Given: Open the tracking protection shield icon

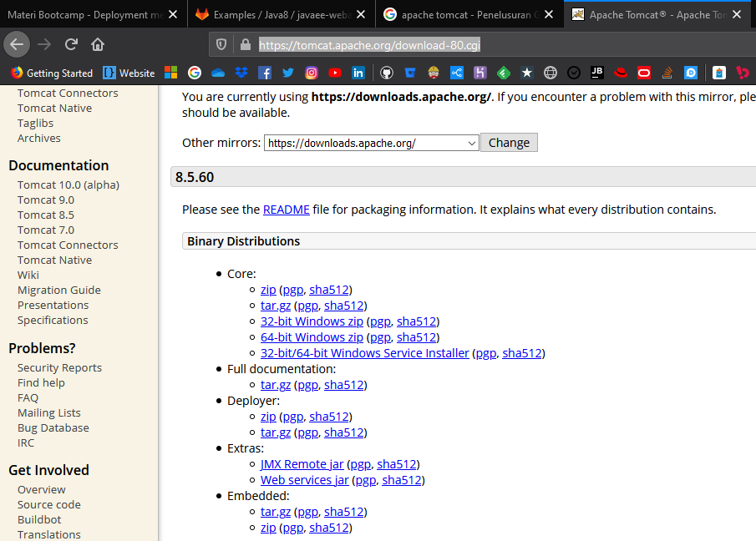Looking at the screenshot, I should 221,45.
